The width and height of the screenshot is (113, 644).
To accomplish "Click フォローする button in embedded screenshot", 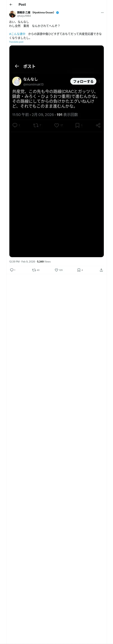I will coord(83,81).
